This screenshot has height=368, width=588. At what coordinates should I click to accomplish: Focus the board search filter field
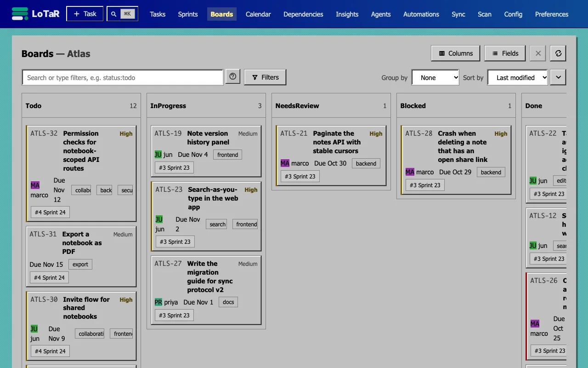coord(123,77)
